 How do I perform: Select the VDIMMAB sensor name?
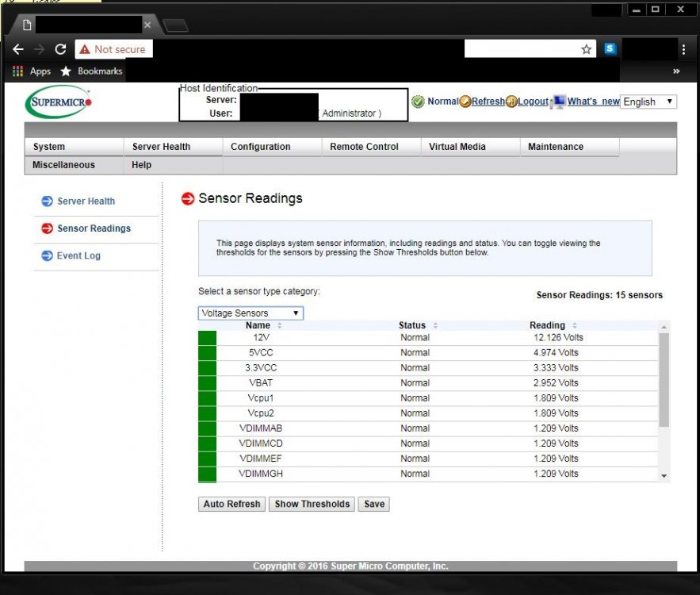(x=261, y=428)
